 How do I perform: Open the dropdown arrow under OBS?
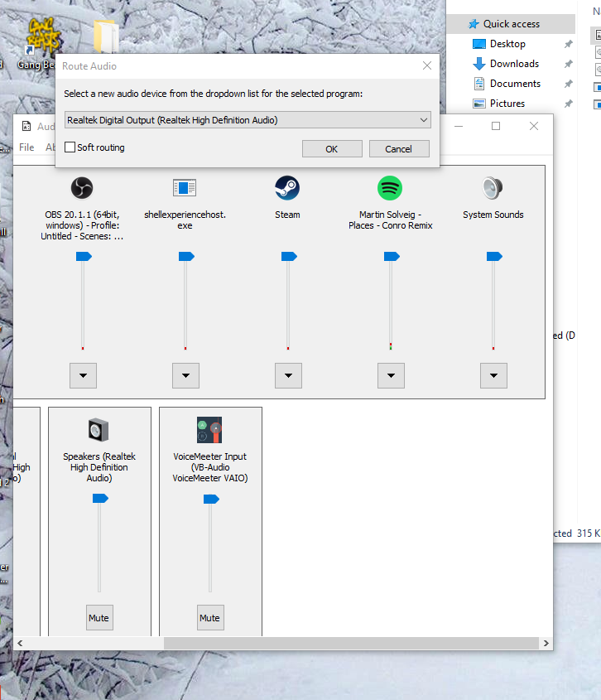tap(83, 375)
